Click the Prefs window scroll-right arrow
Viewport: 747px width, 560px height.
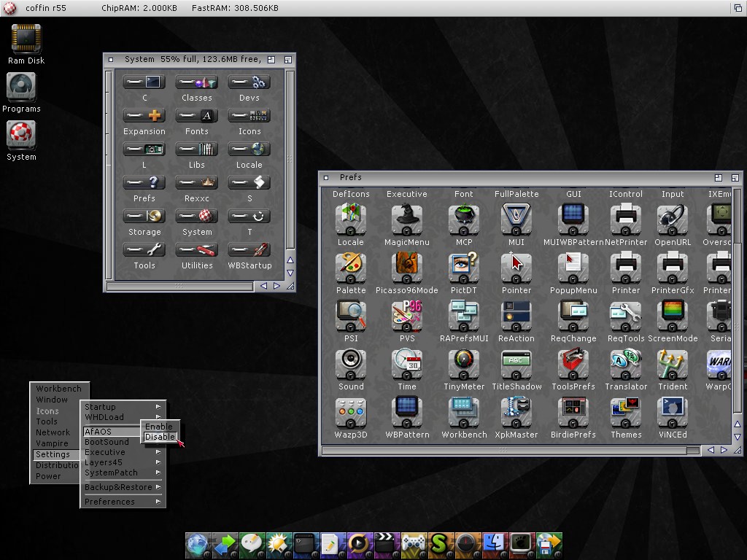pyautogui.click(x=724, y=451)
